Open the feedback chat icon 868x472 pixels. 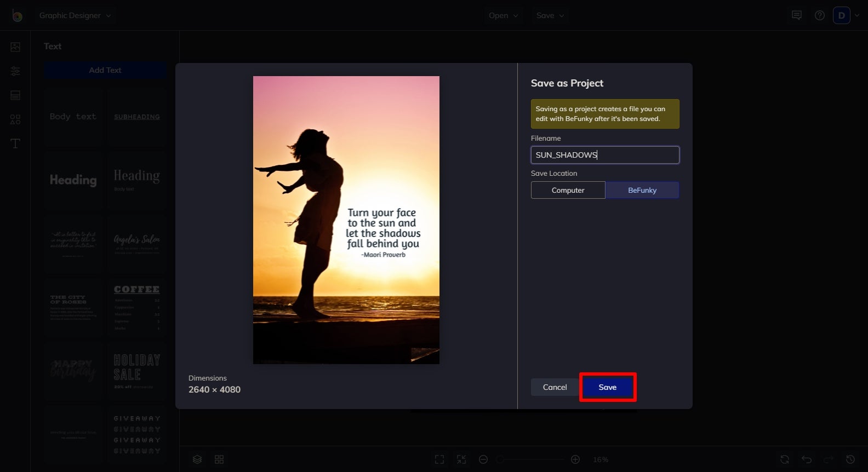tap(797, 15)
